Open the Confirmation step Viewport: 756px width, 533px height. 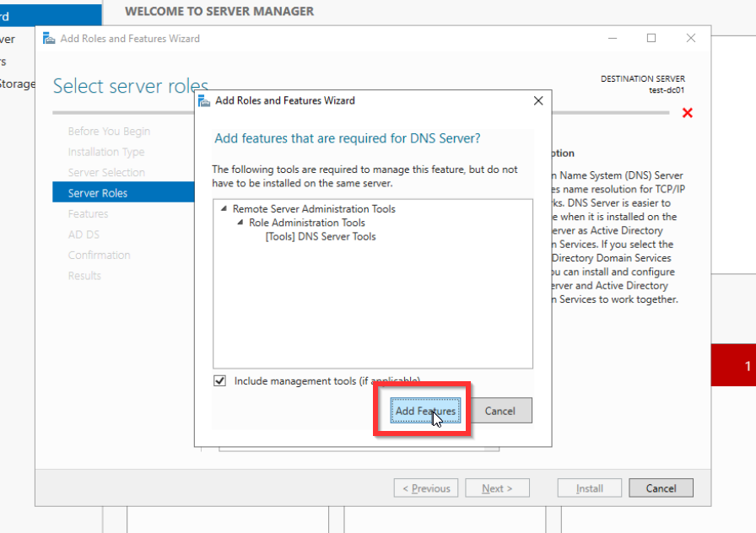pyautogui.click(x=100, y=255)
